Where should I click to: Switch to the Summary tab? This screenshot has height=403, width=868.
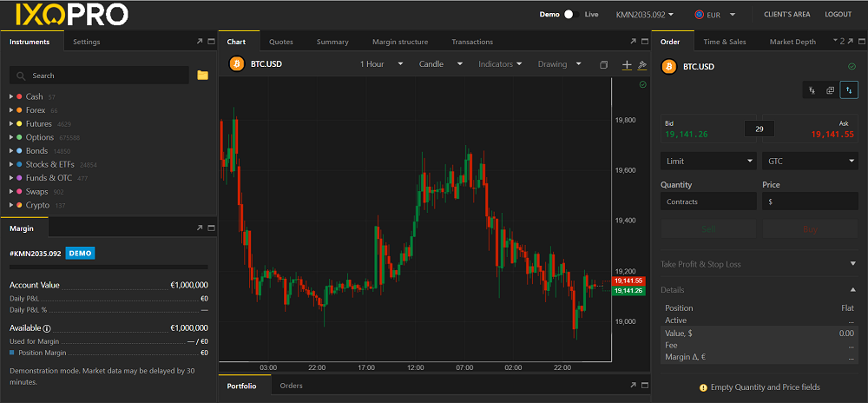pos(332,42)
